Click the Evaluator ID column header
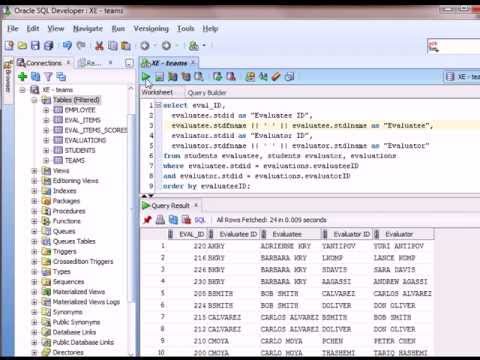The height and width of the screenshot is (360, 480). pyautogui.click(x=347, y=234)
